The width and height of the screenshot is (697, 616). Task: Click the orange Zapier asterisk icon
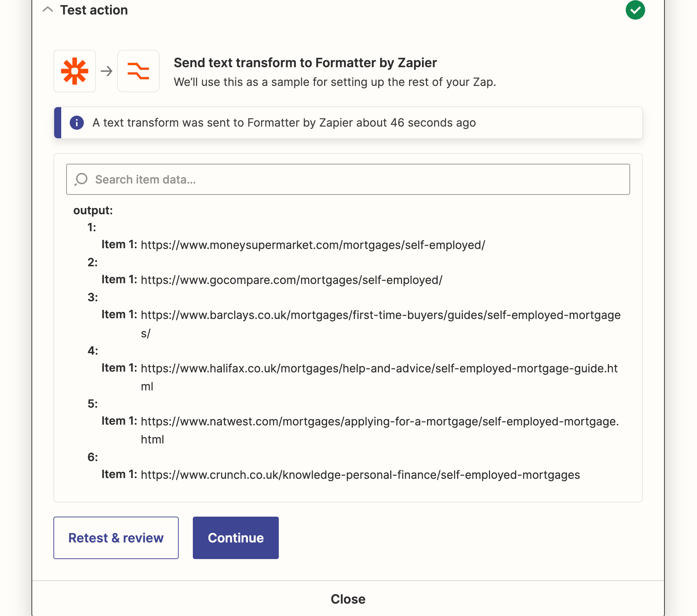(x=75, y=71)
